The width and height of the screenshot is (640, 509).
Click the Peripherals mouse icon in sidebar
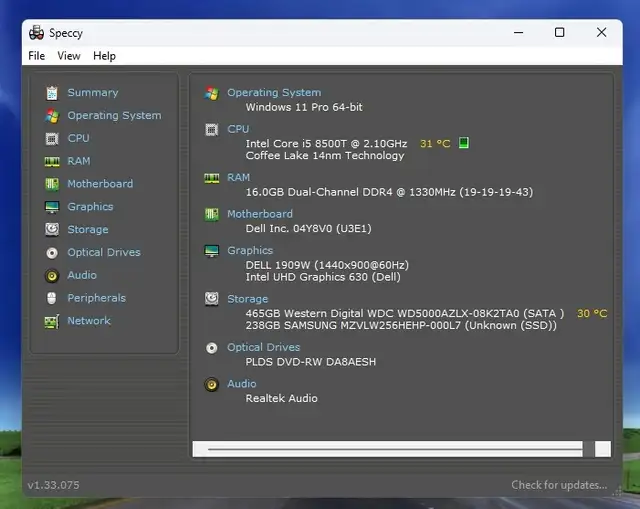pyautogui.click(x=51, y=298)
